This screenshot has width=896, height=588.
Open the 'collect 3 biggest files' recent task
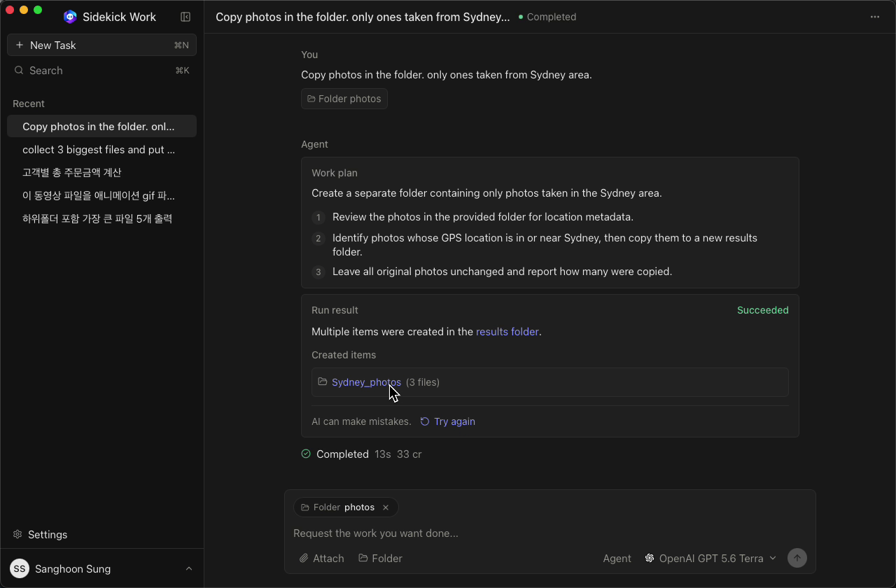point(101,149)
